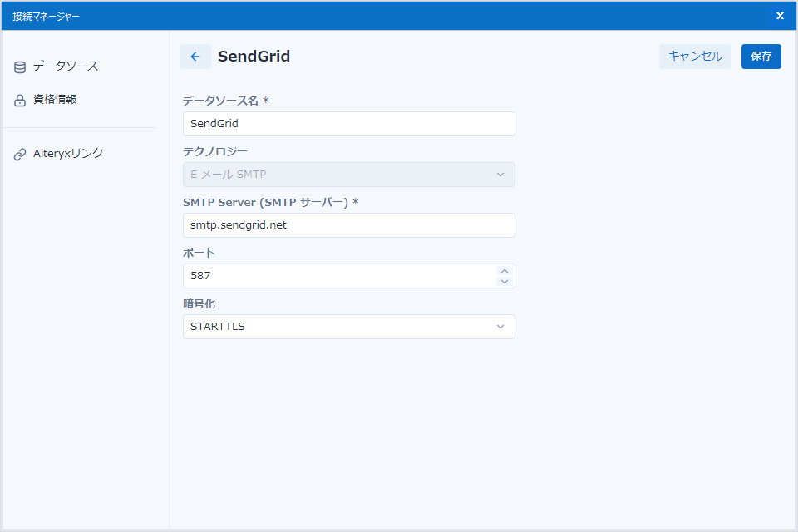The image size is (798, 532).
Task: Open the テクノロジー dropdown arrow
Action: coord(500,175)
